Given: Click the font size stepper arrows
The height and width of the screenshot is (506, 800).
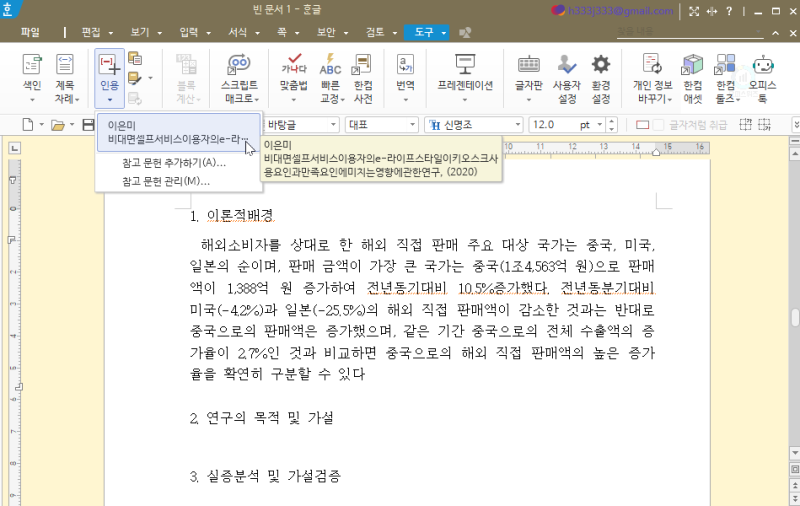Looking at the screenshot, I should click(612, 124).
